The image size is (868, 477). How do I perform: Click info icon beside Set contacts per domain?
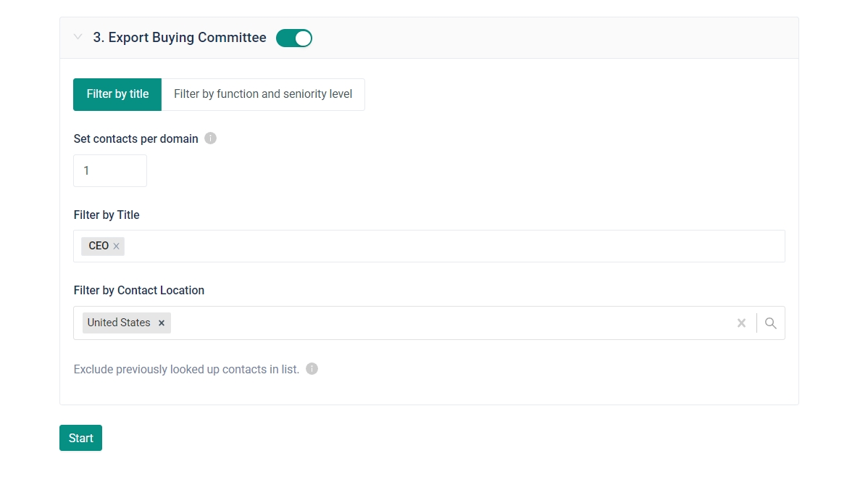[210, 138]
